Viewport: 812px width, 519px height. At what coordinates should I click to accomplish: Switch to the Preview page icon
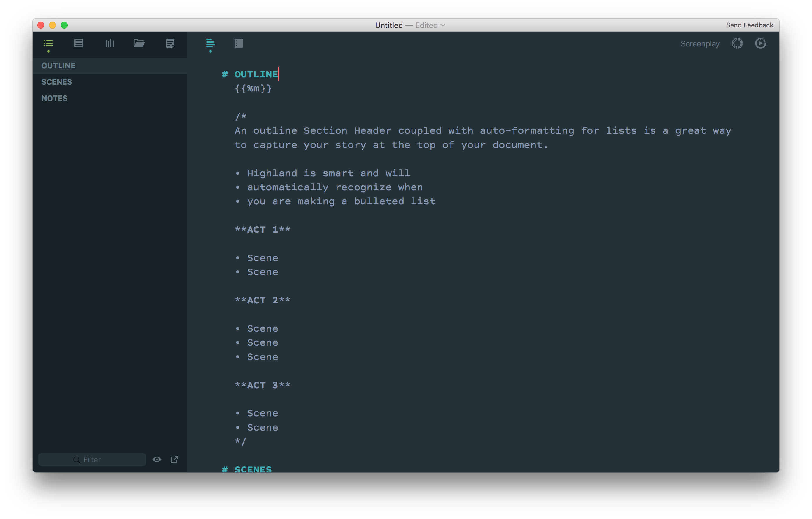tap(238, 43)
